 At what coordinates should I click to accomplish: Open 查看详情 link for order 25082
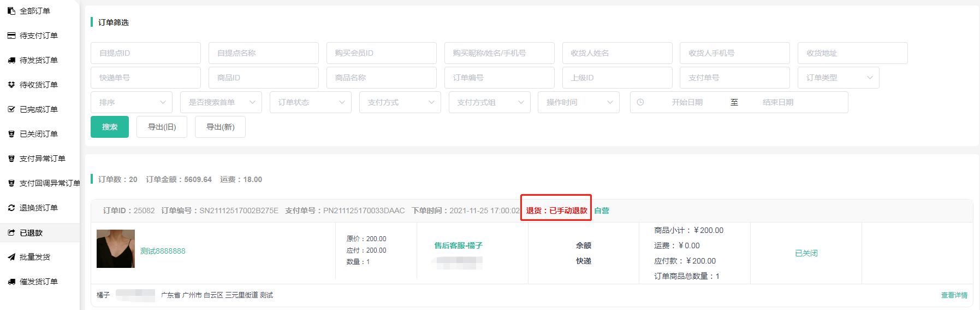point(954,295)
